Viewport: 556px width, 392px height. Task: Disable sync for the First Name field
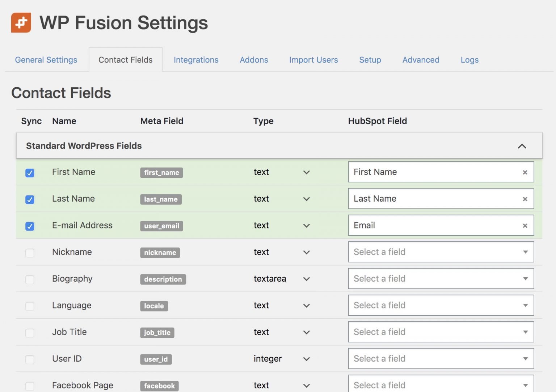click(30, 173)
